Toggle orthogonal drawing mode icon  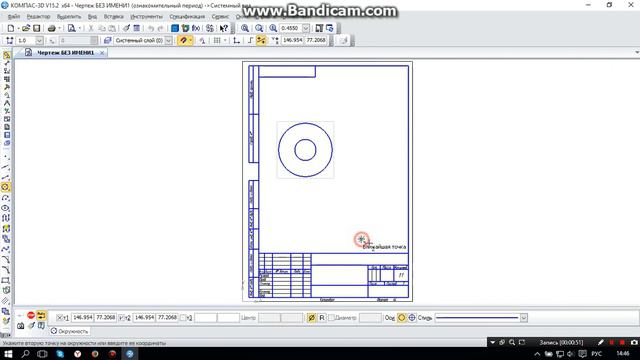[x=250, y=40]
